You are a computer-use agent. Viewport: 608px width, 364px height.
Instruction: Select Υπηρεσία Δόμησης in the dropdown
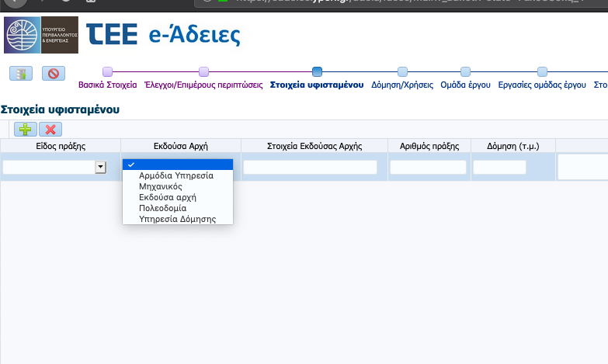tap(177, 219)
